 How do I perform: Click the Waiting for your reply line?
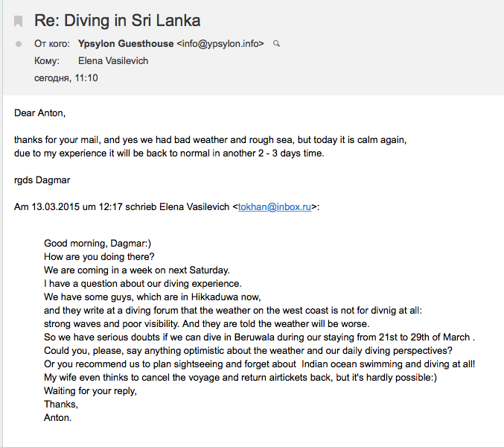[90, 390]
